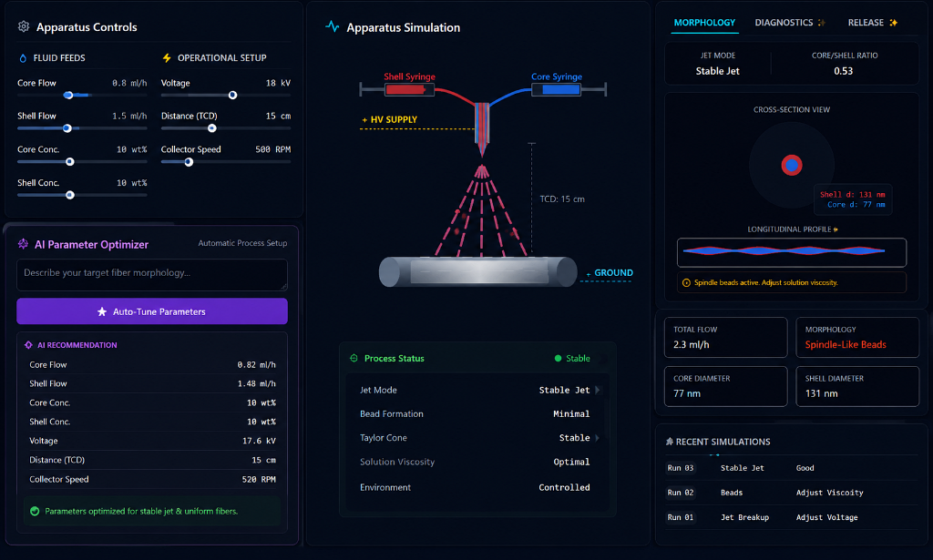Click the AI Recommendation diamond icon
The image size is (933, 560).
pyautogui.click(x=28, y=345)
